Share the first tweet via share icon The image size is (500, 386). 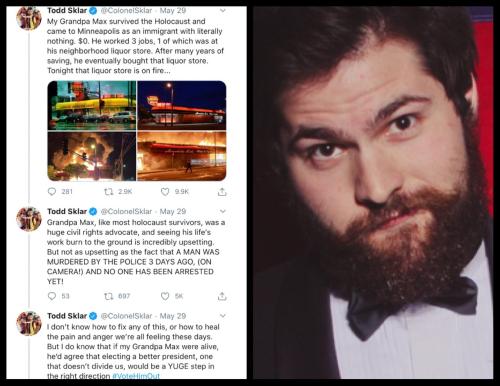coord(222,192)
